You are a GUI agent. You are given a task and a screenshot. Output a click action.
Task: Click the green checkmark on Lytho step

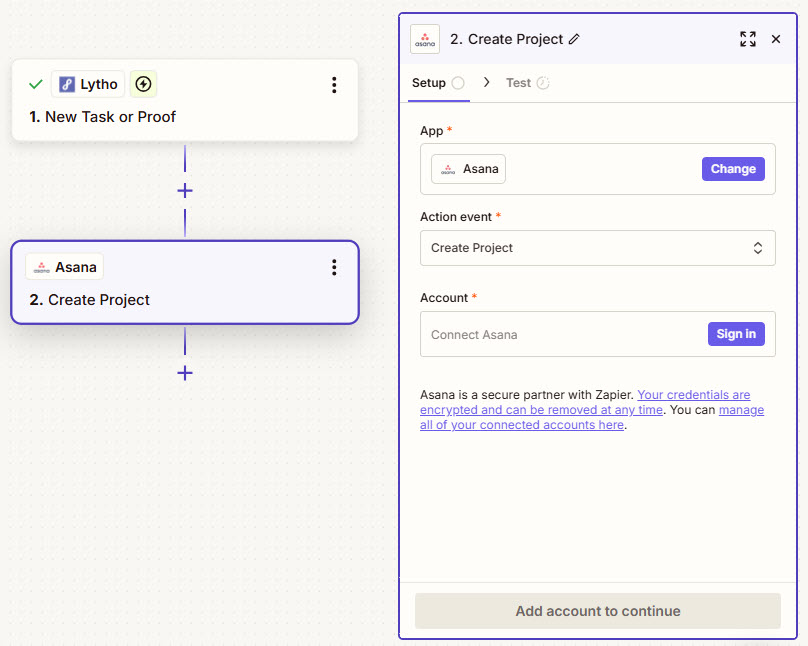coord(36,84)
